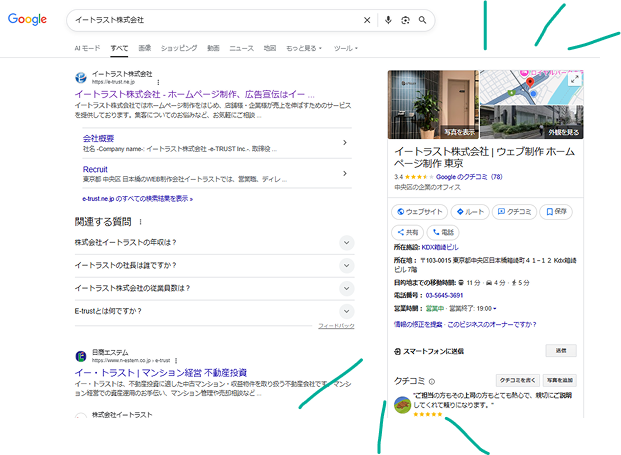Open the もっと見る dropdown menu
This screenshot has height=455, width=621.
[x=304, y=48]
